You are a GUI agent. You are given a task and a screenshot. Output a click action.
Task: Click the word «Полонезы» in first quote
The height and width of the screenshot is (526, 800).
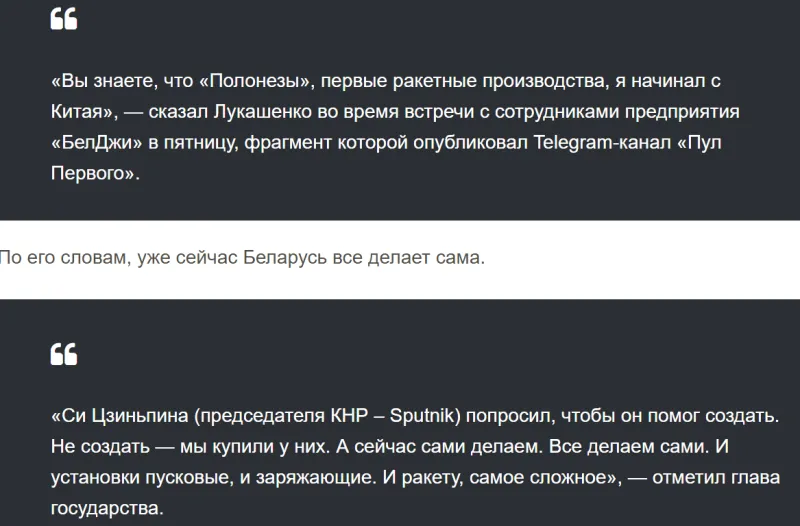tap(257, 81)
